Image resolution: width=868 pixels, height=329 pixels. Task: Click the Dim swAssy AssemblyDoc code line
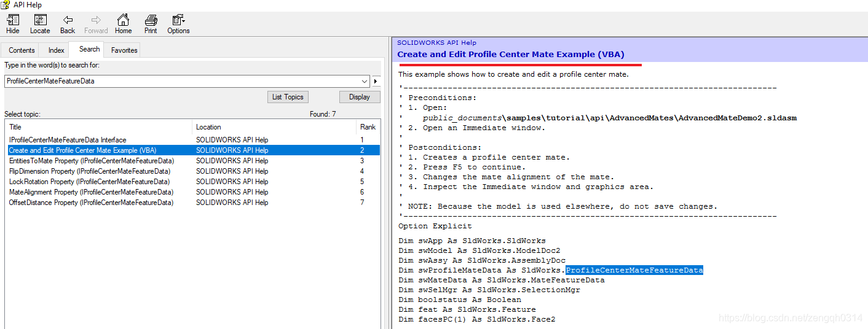(x=482, y=260)
